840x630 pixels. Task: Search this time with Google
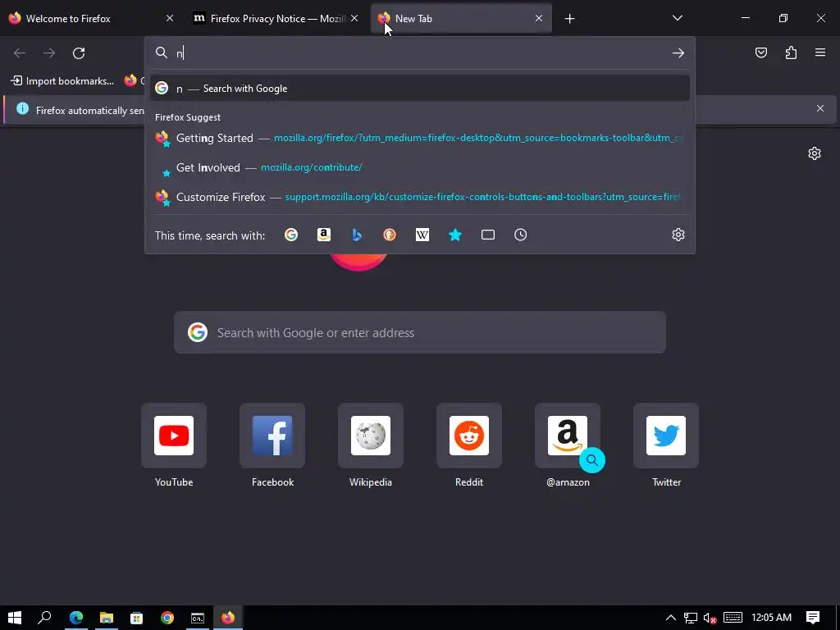pyautogui.click(x=291, y=235)
